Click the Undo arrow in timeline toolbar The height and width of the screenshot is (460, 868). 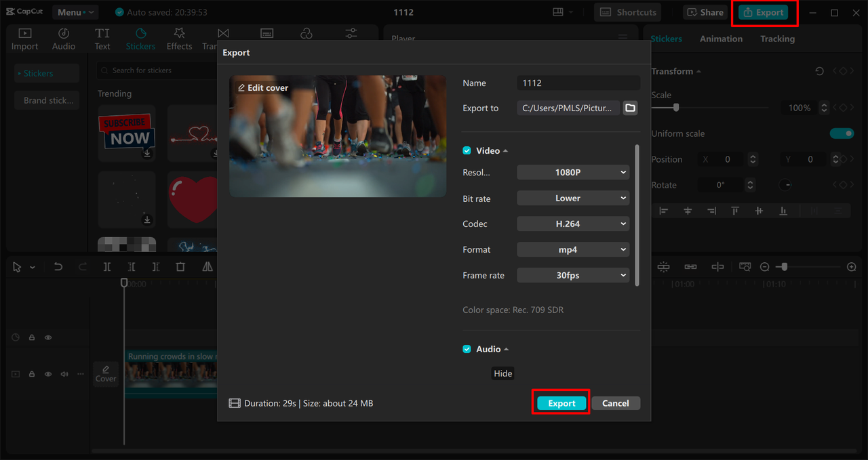coord(58,267)
